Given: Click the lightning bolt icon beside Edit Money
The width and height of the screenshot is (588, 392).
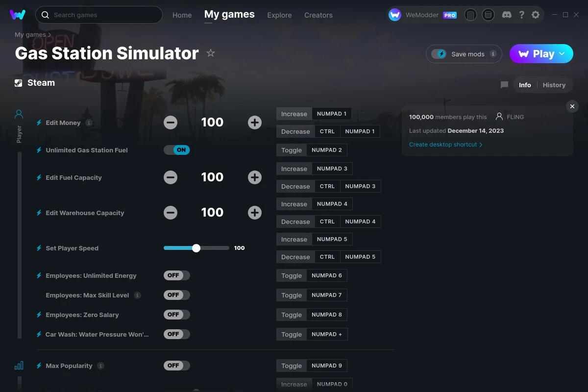Looking at the screenshot, I should pyautogui.click(x=39, y=122).
